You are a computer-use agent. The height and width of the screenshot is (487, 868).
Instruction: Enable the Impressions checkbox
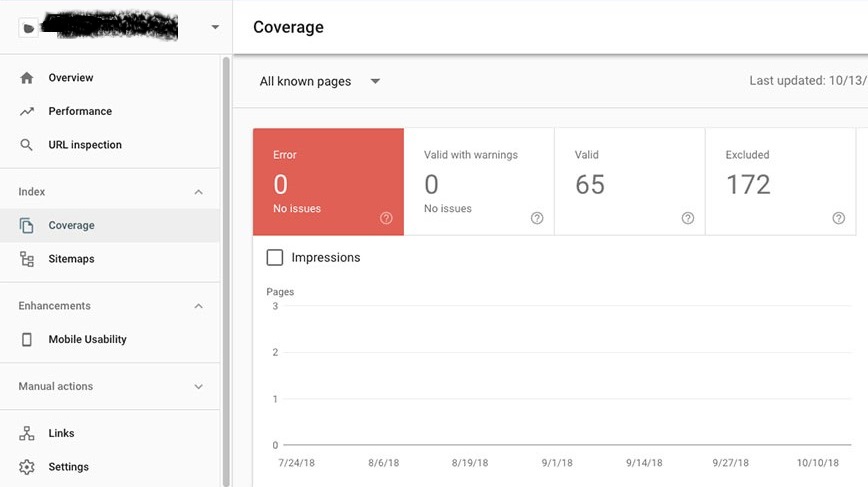point(275,258)
